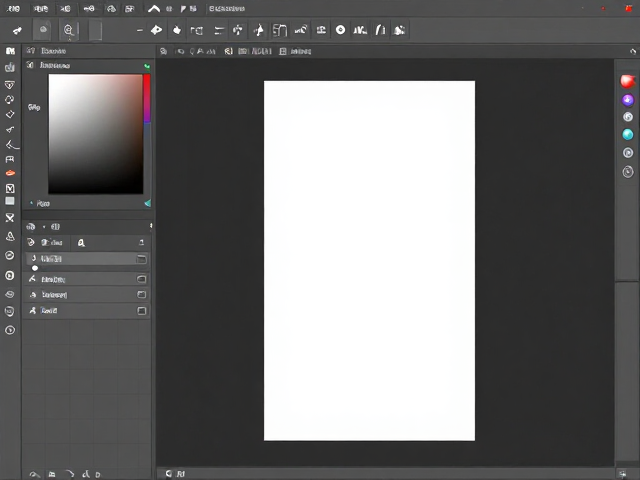Select the diamond-shaped tool in left toolbox

(x=10, y=114)
